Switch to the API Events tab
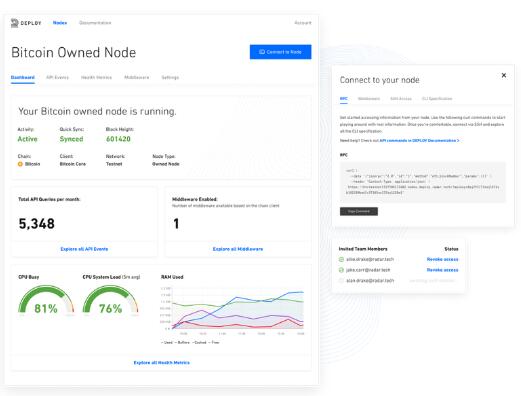This screenshot has width=521, height=396. point(57,77)
